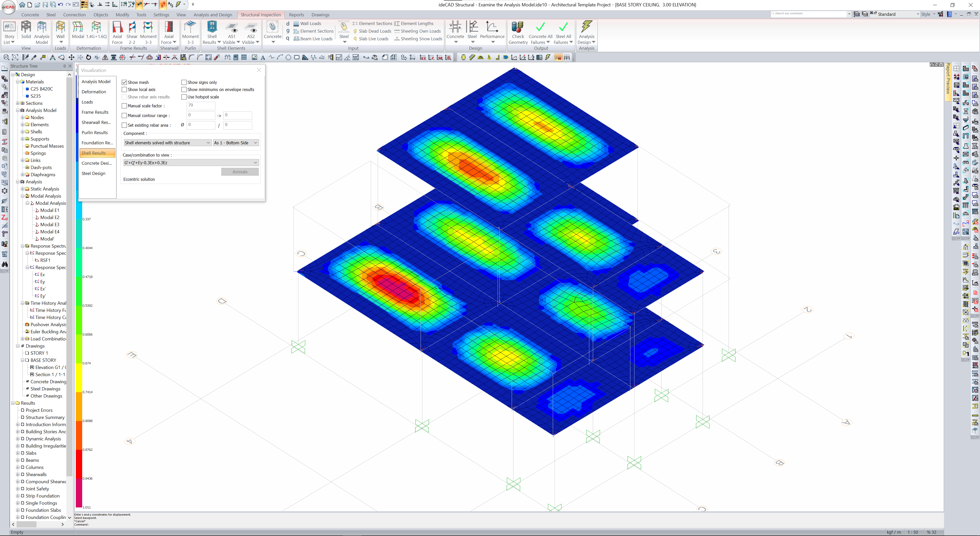Click the red segment of color legend
980x536 pixels.
point(79,464)
